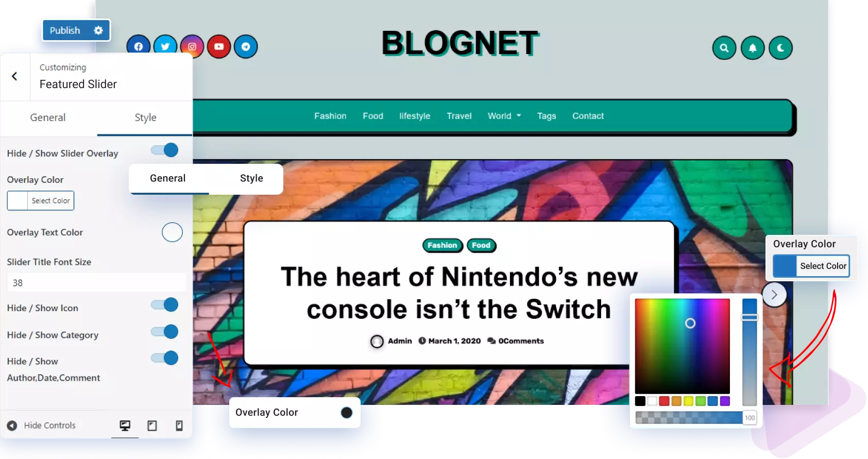The height and width of the screenshot is (459, 868).
Task: Pick the red preset color swatch
Action: point(664,401)
